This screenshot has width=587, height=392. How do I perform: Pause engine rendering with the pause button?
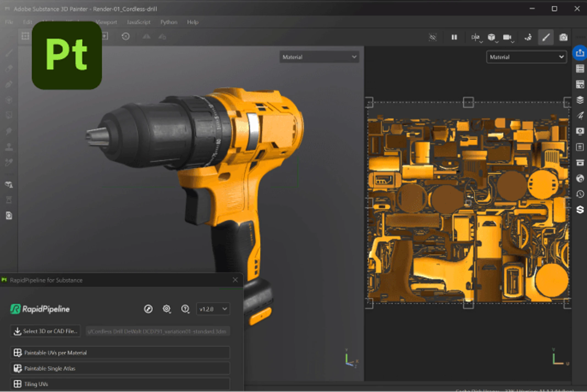pyautogui.click(x=454, y=37)
